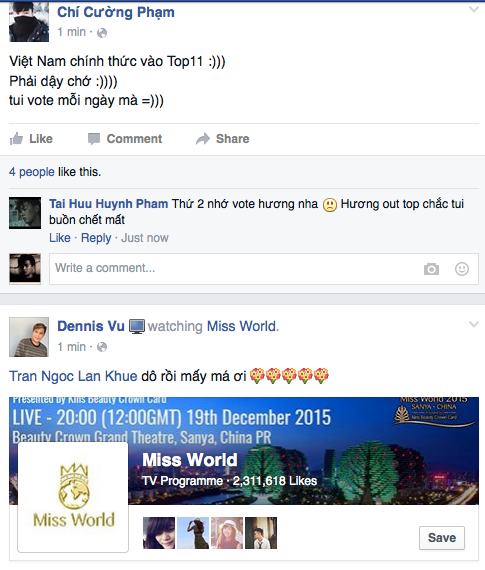
Task: Open the Tai Huu Huynh Pham profile link
Action: (x=109, y=204)
